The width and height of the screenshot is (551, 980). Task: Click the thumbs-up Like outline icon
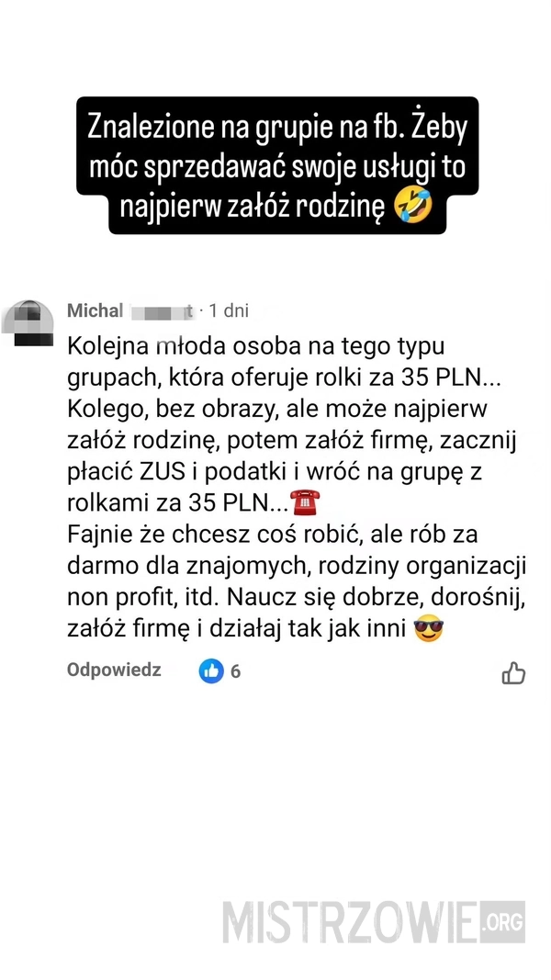point(513,672)
